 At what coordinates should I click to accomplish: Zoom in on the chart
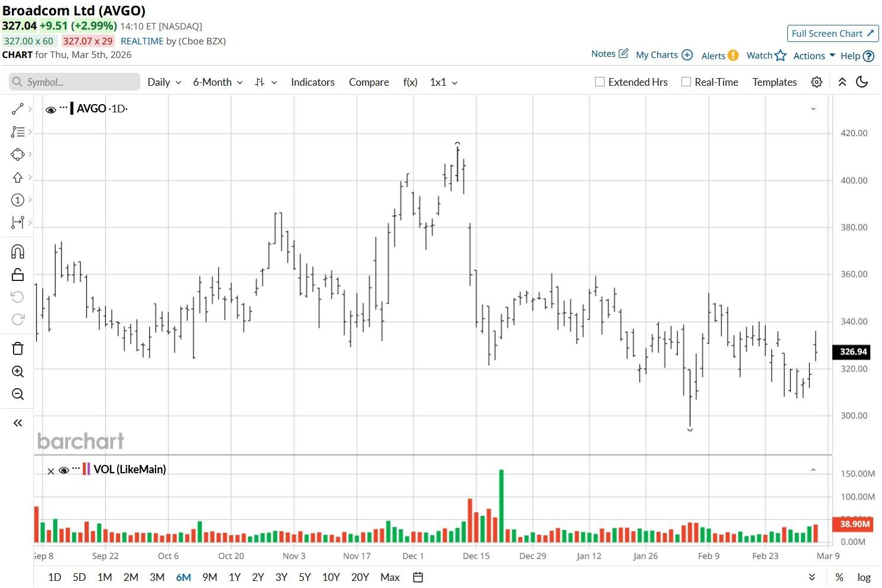click(18, 371)
